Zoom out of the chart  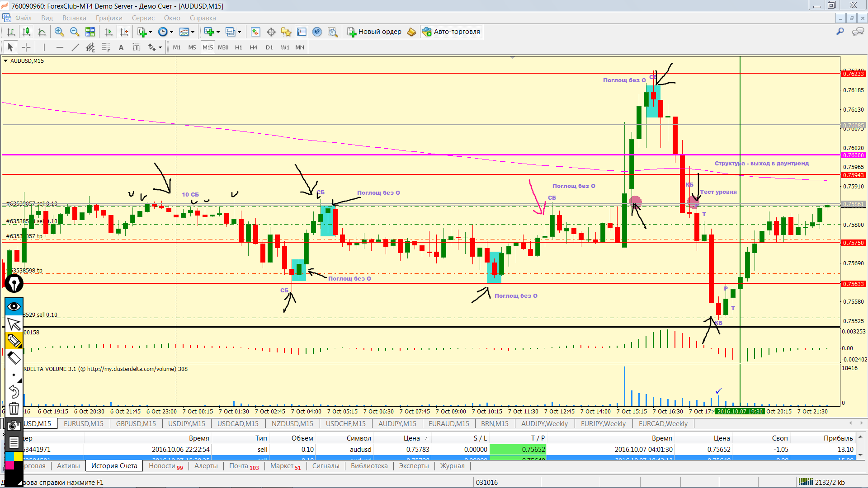[x=75, y=32]
